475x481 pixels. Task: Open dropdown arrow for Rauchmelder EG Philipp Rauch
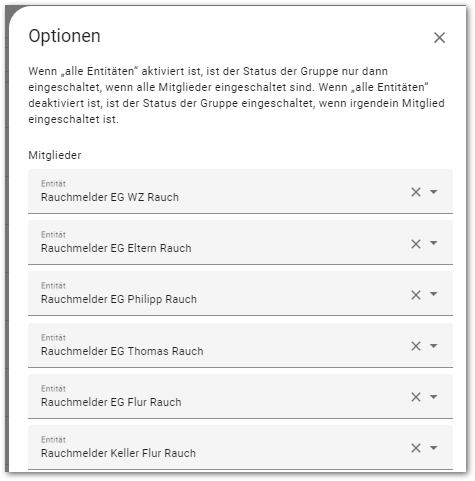433,294
